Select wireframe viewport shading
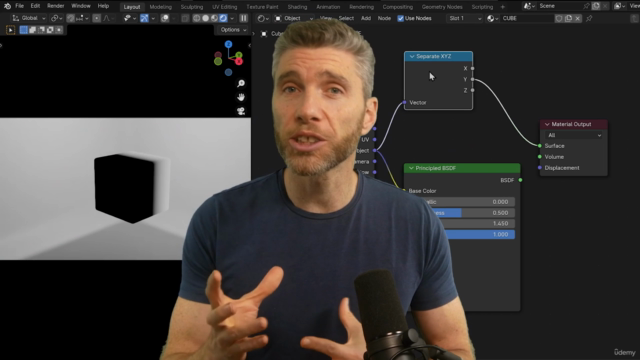 [196, 18]
